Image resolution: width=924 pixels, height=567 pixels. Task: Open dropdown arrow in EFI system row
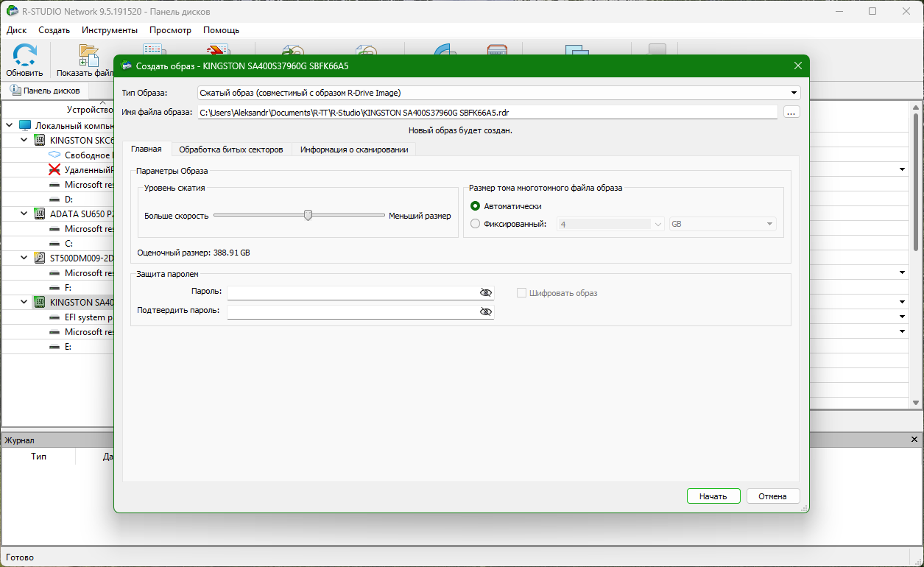click(x=902, y=317)
